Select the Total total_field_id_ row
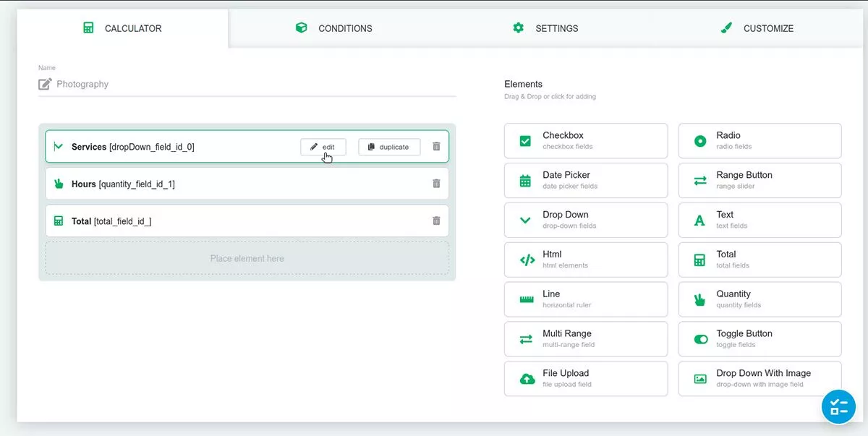Screen dimensions: 868x436 pyautogui.click(x=247, y=221)
